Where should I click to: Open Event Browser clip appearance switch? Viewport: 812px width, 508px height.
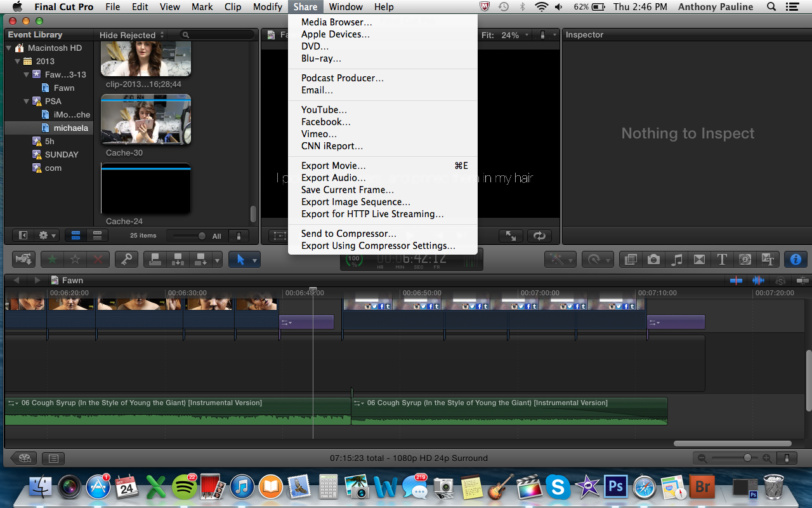pos(239,236)
